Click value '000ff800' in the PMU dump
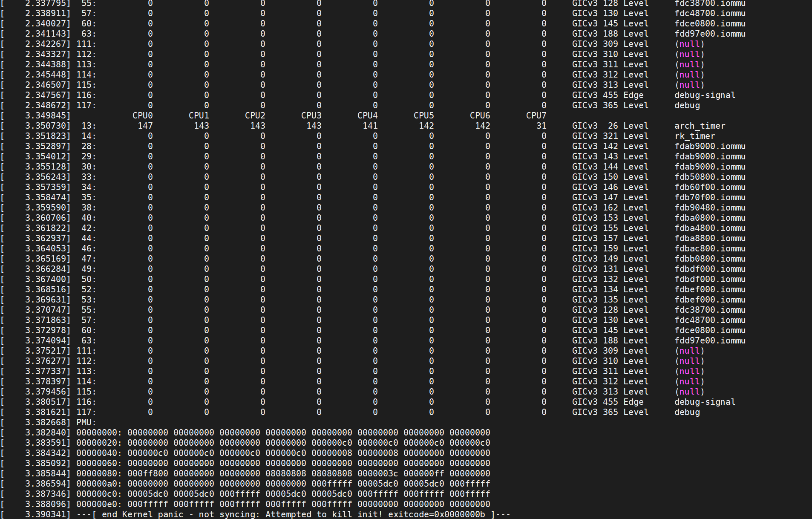812x519 pixels. tap(147, 473)
